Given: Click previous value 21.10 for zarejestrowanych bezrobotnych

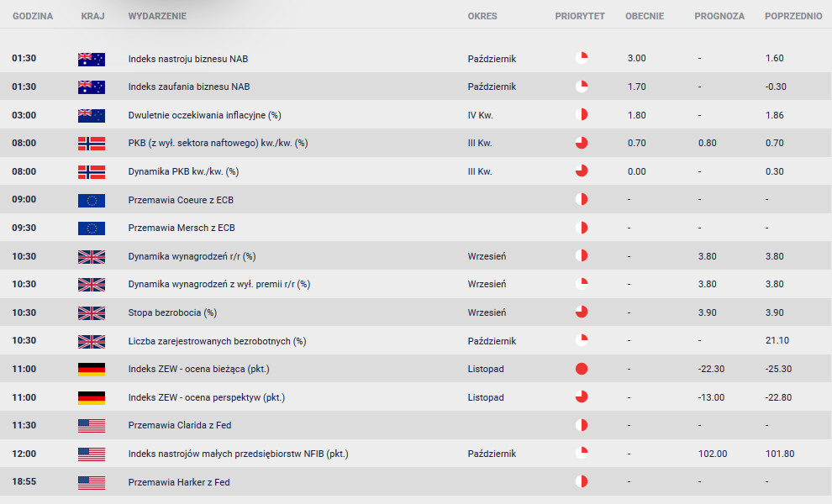Looking at the screenshot, I should (777, 340).
